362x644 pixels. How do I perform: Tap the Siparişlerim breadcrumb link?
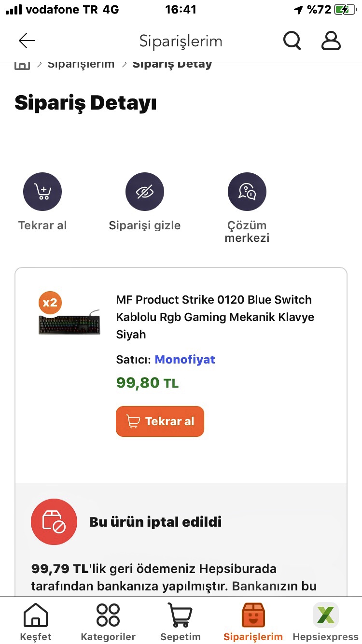pos(81,64)
